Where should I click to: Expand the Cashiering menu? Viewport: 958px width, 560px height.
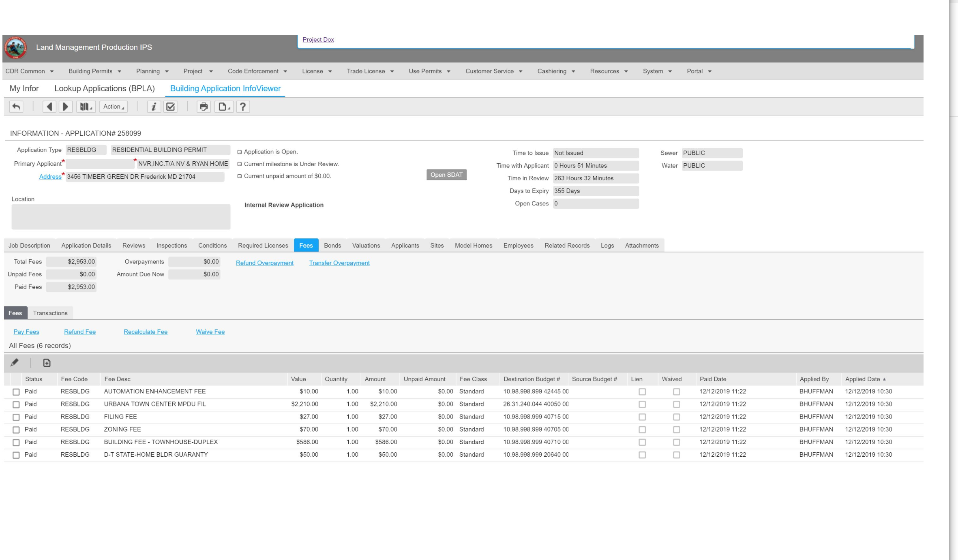pos(556,71)
